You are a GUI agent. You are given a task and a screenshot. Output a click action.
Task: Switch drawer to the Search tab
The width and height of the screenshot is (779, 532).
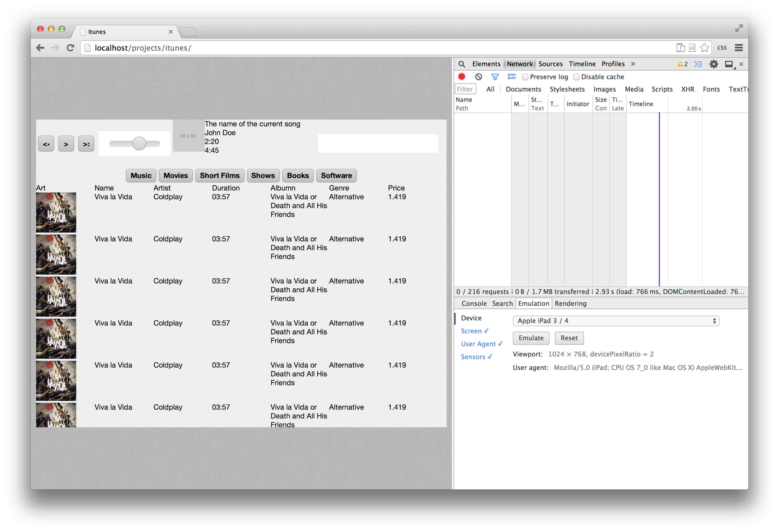click(502, 303)
